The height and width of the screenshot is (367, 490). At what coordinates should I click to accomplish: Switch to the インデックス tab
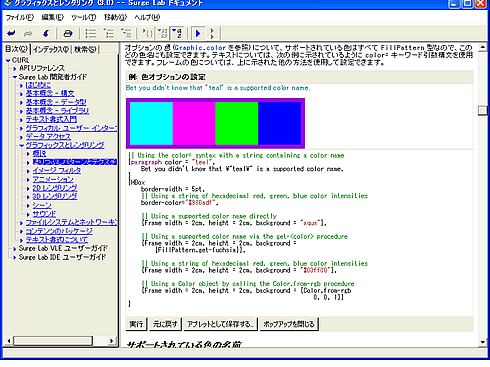tap(51, 49)
